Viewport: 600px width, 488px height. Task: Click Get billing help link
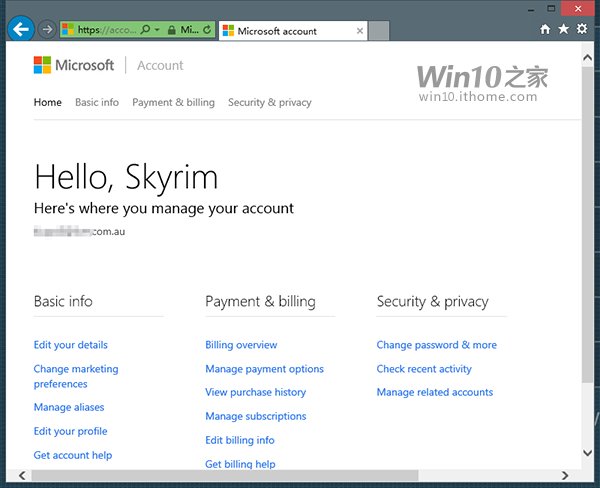pos(240,464)
